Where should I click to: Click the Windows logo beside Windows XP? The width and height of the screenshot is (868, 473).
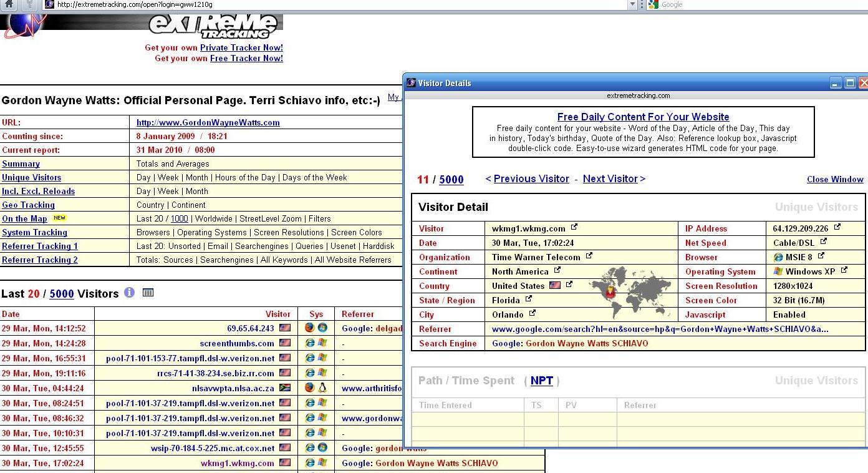click(x=778, y=271)
